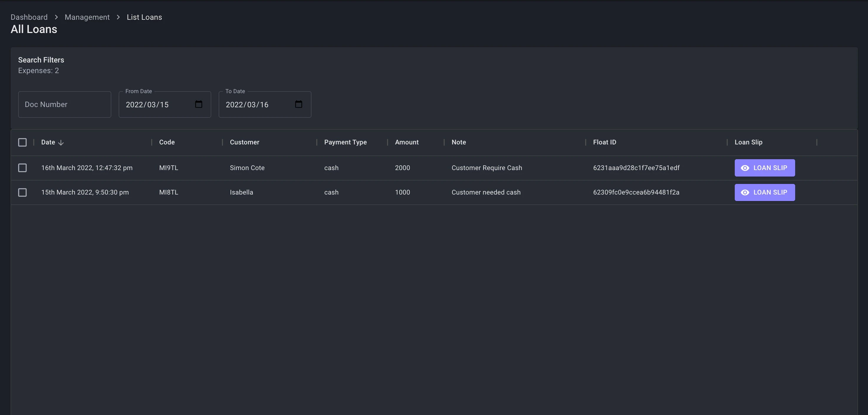Open the Management breadcrumb link
Image resolution: width=868 pixels, height=415 pixels.
coord(87,17)
